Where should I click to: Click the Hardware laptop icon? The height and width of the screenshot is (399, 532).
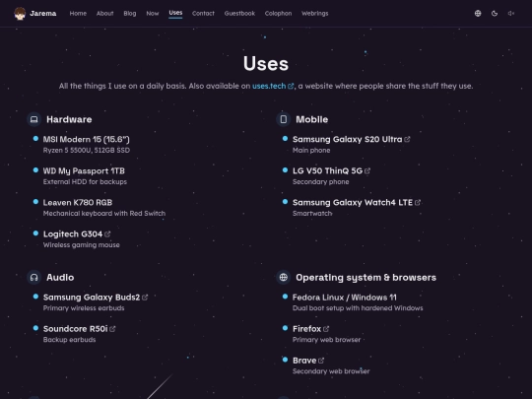(x=33, y=119)
